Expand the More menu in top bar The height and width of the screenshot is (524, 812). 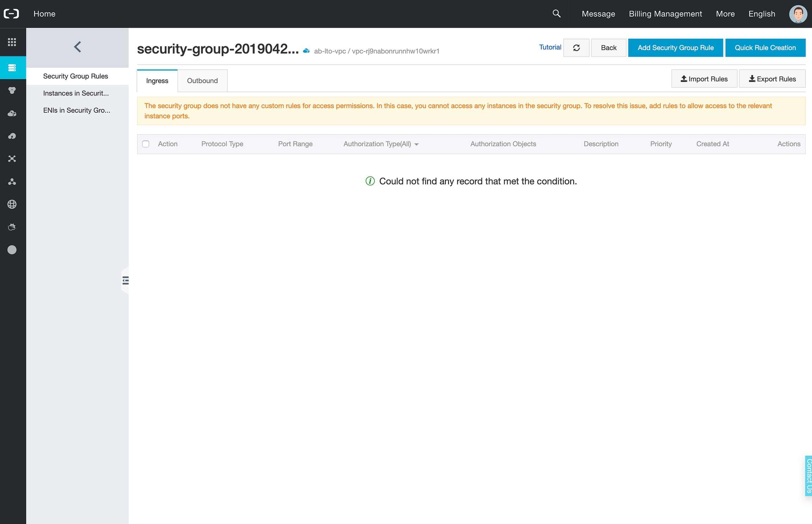click(x=725, y=14)
